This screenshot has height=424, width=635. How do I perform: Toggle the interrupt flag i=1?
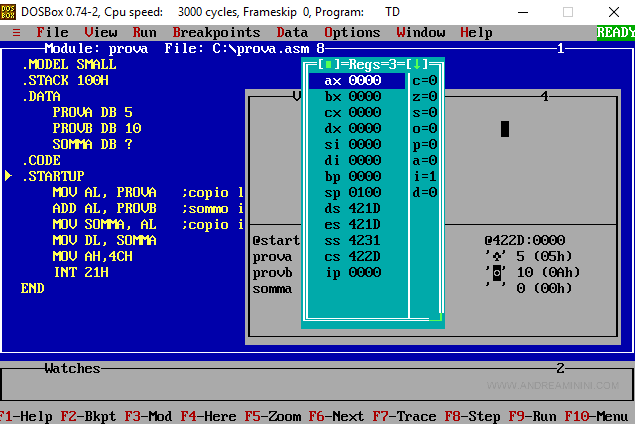click(425, 176)
